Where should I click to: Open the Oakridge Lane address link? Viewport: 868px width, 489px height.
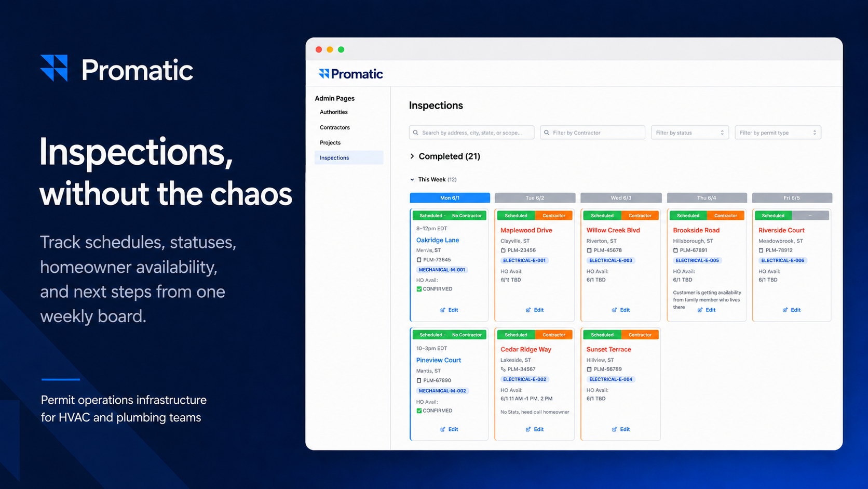click(x=438, y=241)
